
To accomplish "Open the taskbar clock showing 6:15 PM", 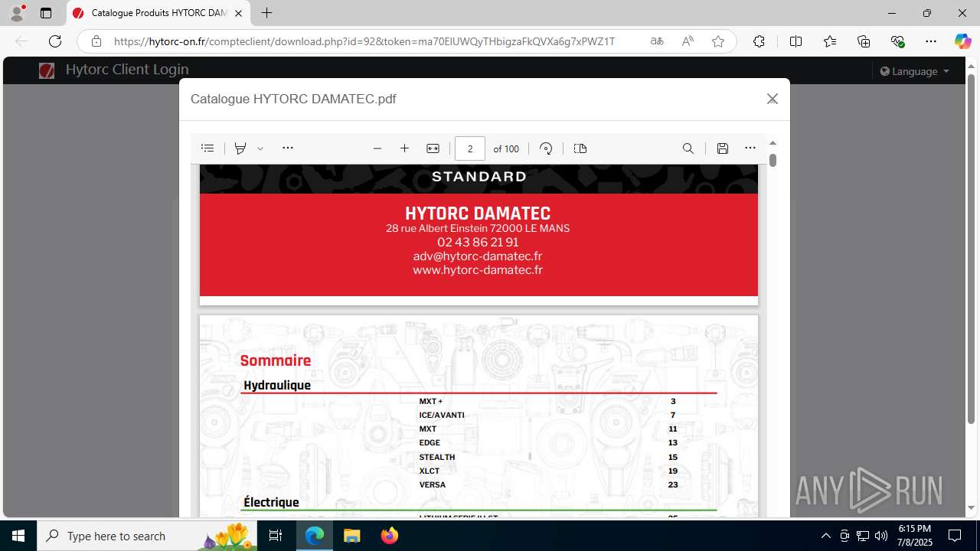I will click(x=914, y=536).
